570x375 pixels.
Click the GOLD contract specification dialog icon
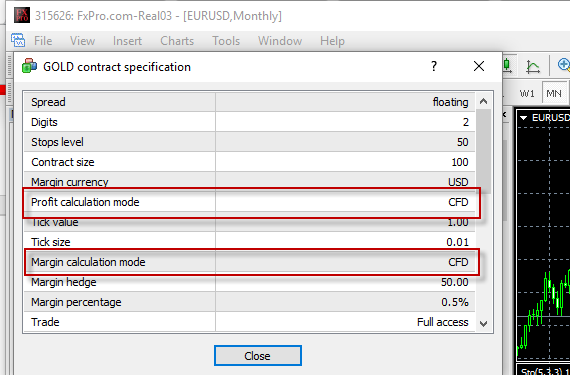(29, 66)
